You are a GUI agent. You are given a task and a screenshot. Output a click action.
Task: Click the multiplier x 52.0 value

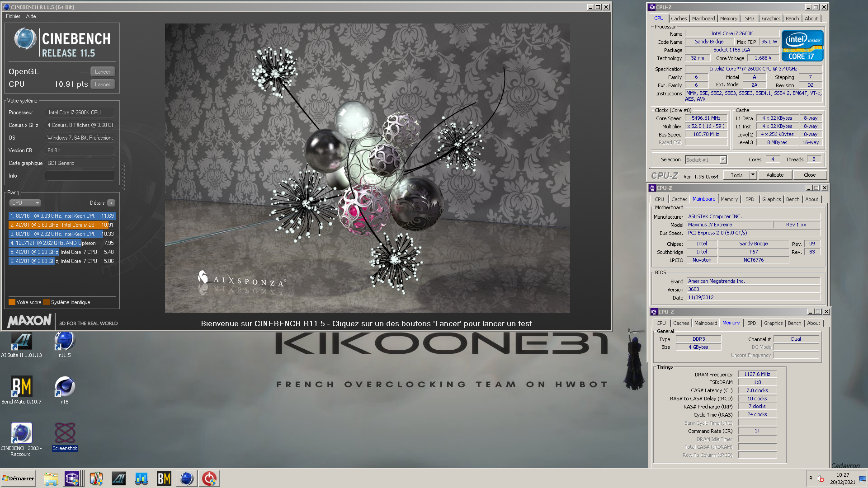coord(706,127)
